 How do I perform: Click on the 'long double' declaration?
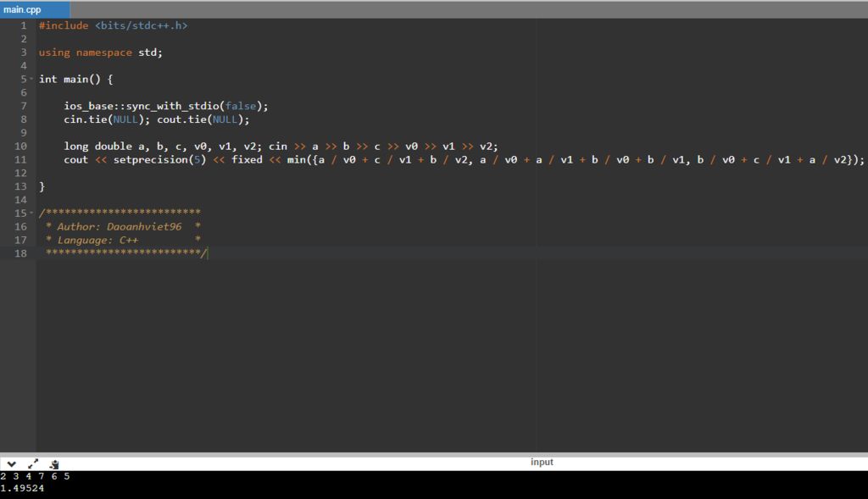[x=97, y=146]
